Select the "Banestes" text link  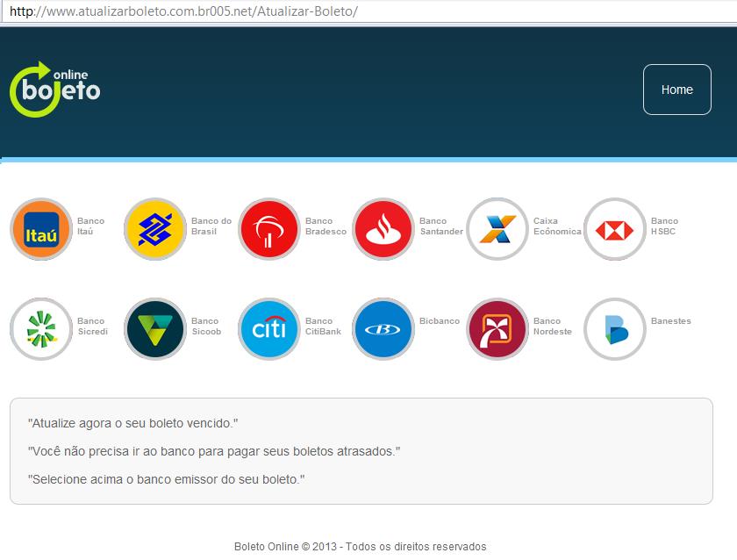click(670, 321)
